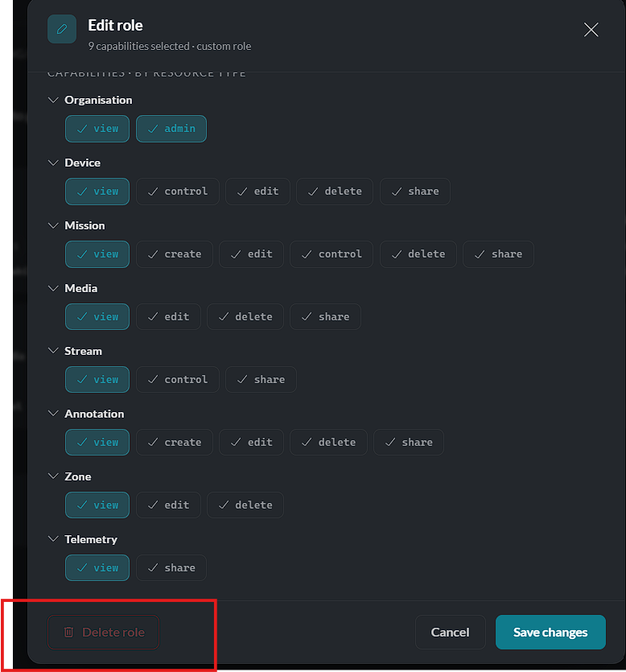Enable Annotation share capability
Screen dimensions: 626x672
(x=409, y=443)
